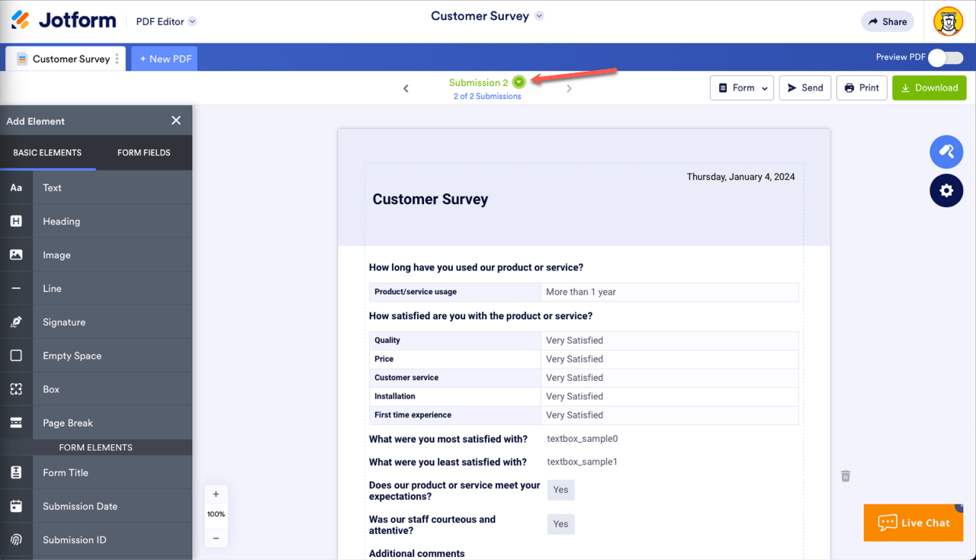
Task: Create a new PDF document tab
Action: 165,59
